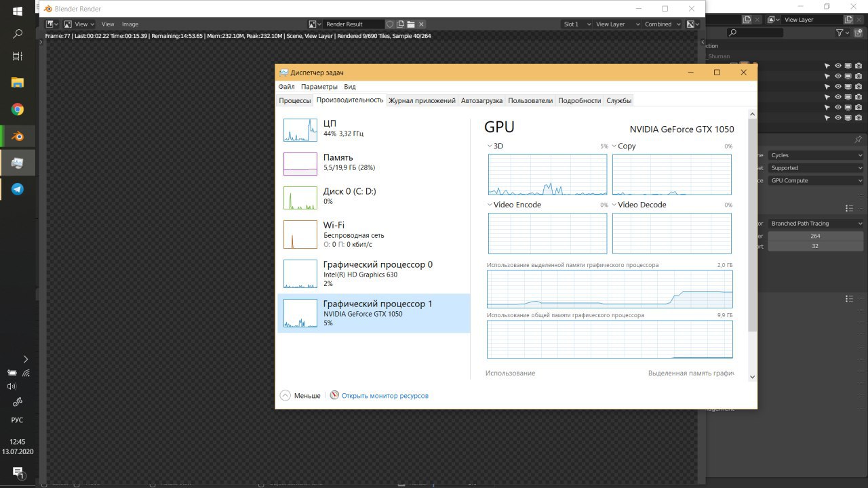Image resolution: width=868 pixels, height=488 pixels.
Task: Open the 3D engine graph dropdown
Action: pos(495,146)
